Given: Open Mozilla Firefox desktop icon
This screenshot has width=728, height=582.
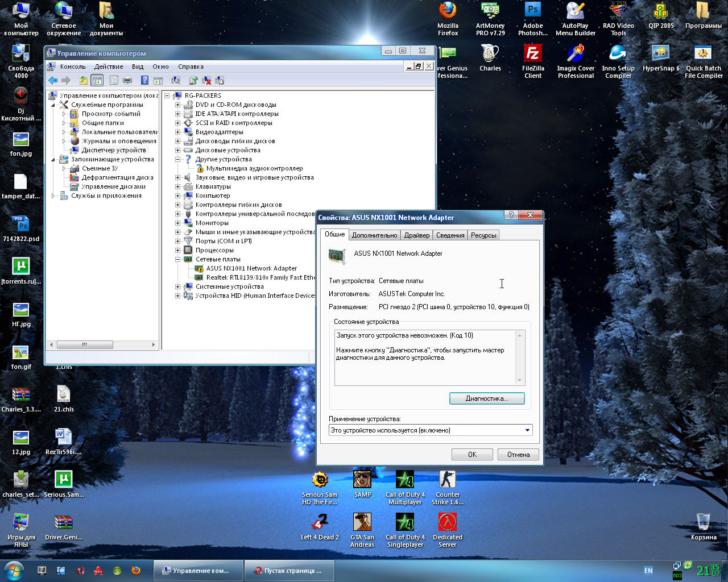Looking at the screenshot, I should (448, 19).
